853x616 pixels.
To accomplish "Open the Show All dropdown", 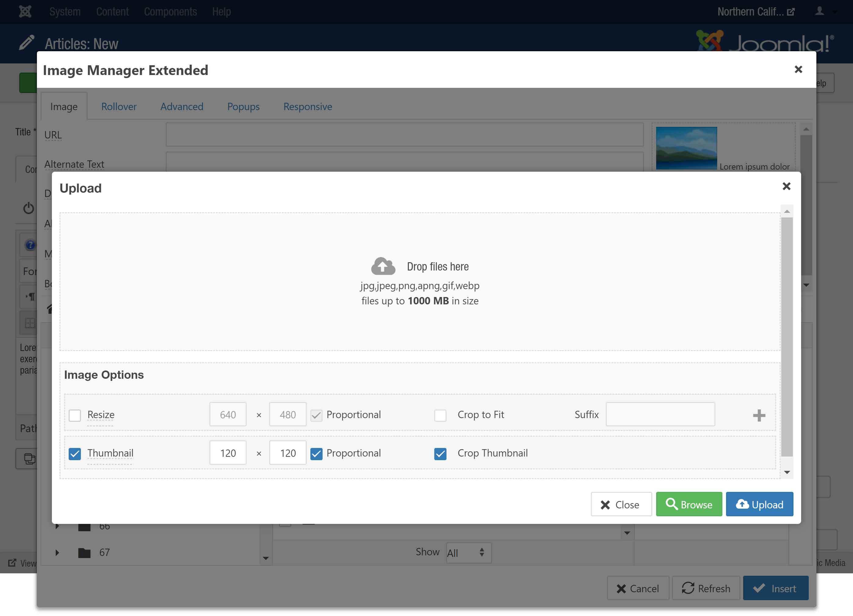I will [x=468, y=553].
